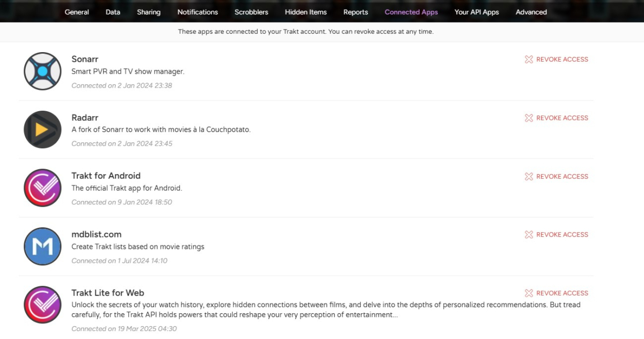644x339 pixels.
Task: Switch to the Reports tab
Action: pos(356,12)
